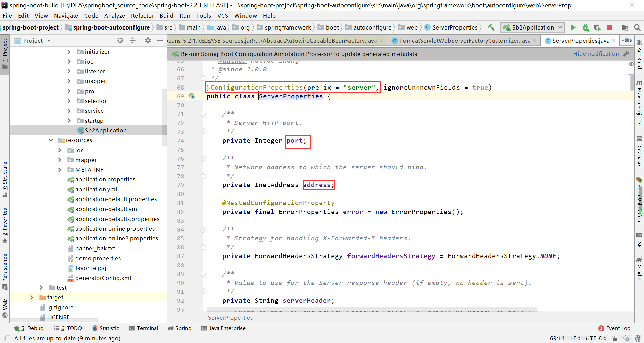644x343 pixels.
Task: Show the hidden editor tabs list
Action: [x=627, y=40]
